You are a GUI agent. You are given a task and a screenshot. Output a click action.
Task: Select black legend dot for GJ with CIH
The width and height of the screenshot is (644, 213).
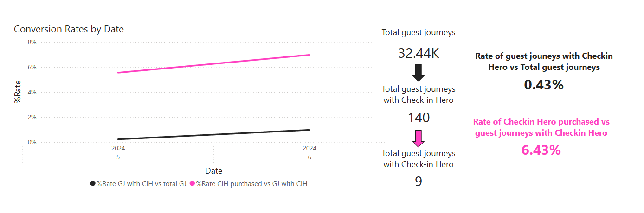tap(93, 184)
